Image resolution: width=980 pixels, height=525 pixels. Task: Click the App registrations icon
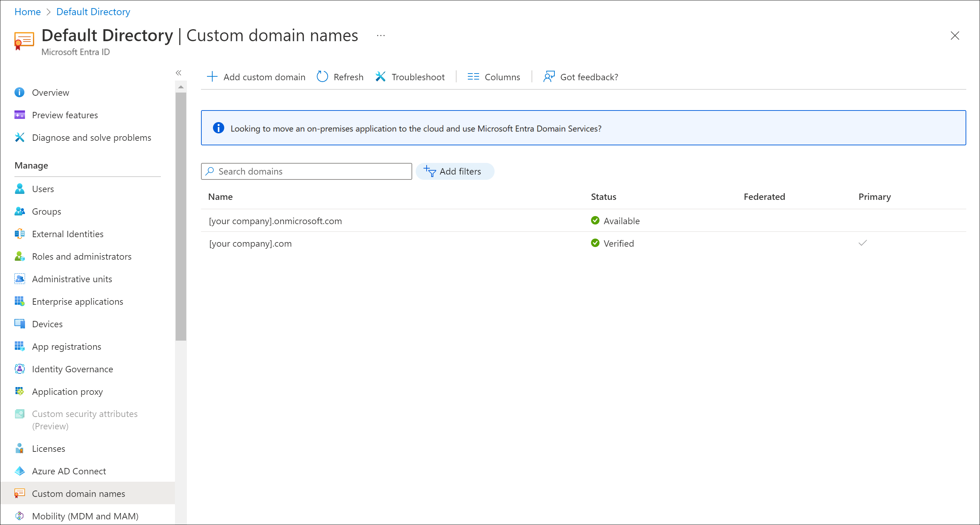(19, 346)
